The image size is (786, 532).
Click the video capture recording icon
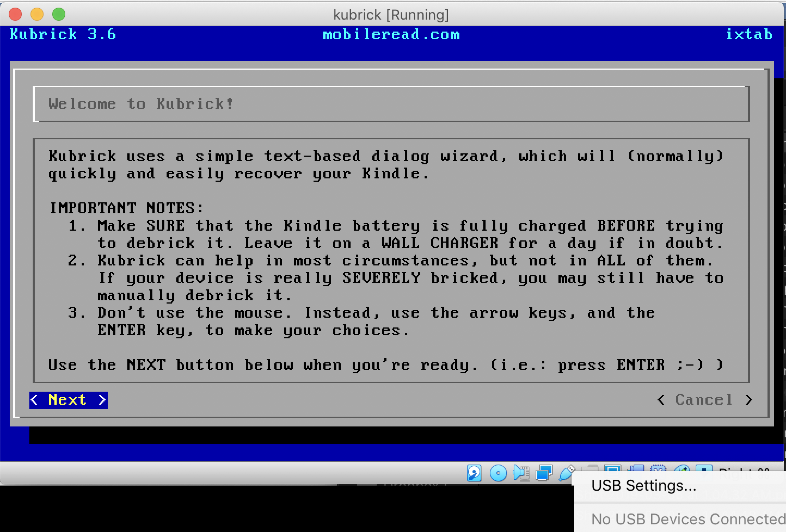click(x=635, y=468)
